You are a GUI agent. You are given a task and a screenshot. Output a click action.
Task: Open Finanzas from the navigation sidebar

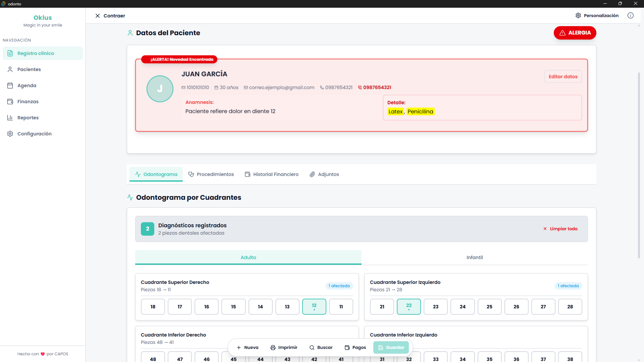tap(28, 101)
